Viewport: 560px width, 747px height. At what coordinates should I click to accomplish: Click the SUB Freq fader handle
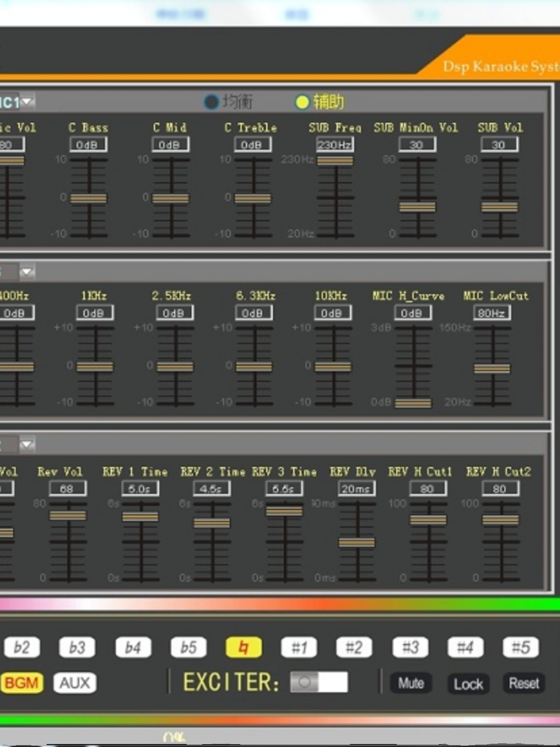335,160
